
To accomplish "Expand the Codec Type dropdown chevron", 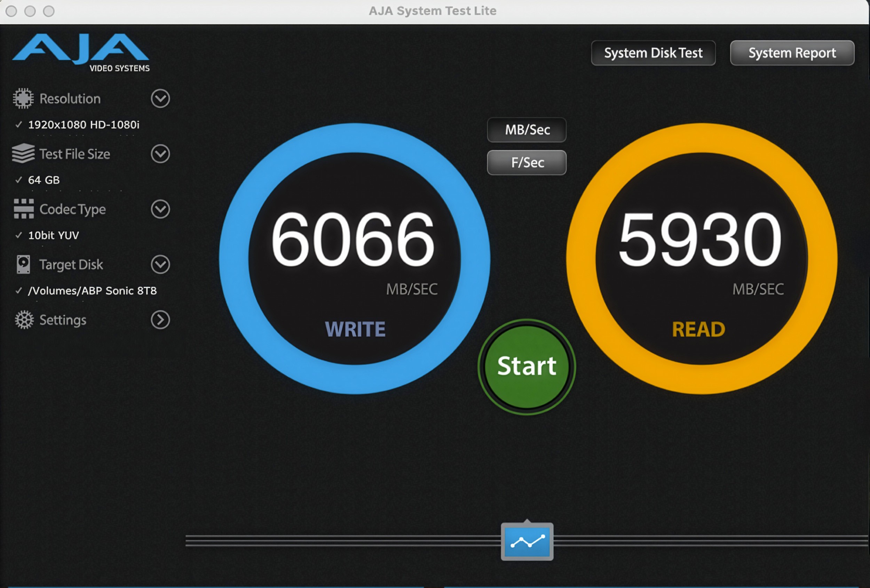I will (160, 209).
